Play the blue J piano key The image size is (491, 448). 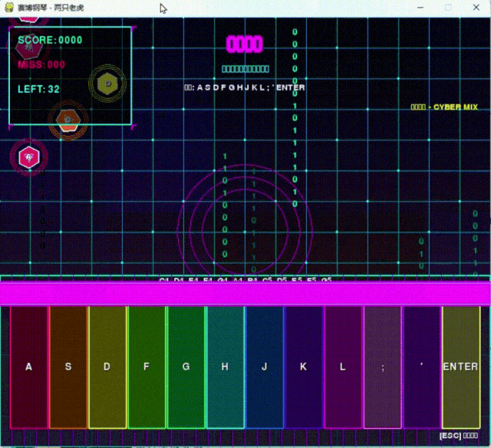(265, 367)
